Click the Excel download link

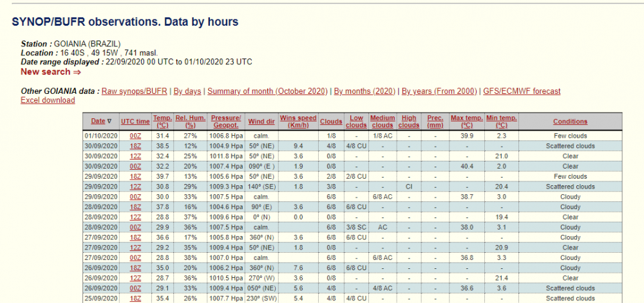coord(48,100)
